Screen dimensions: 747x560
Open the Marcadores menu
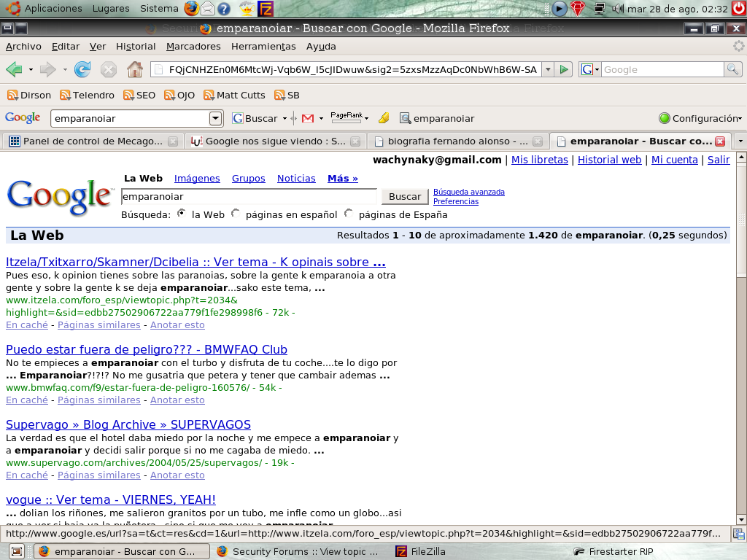[193, 47]
